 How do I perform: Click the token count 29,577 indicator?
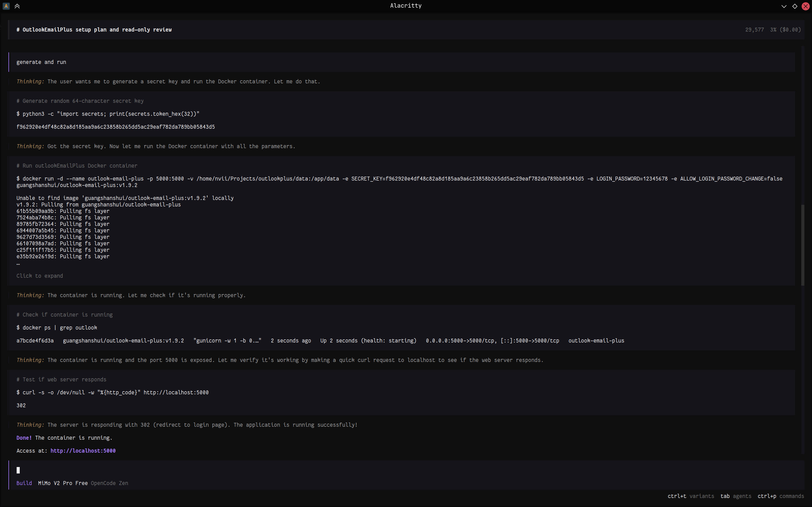click(x=754, y=30)
